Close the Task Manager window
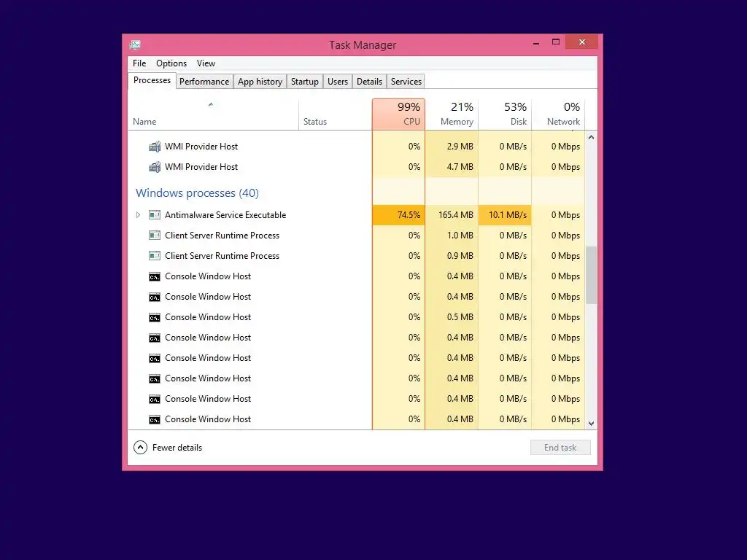The width and height of the screenshot is (747, 560). pos(581,42)
